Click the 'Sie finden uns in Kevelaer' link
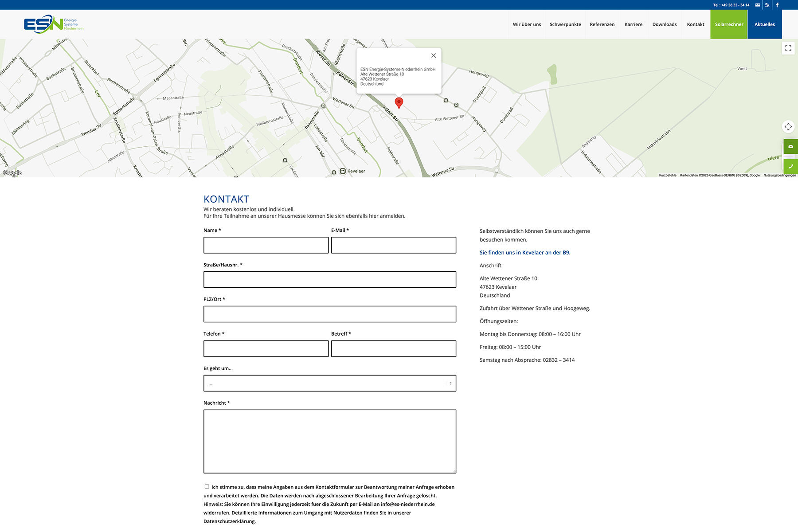Screen dimensions: 798x532 coord(524,252)
